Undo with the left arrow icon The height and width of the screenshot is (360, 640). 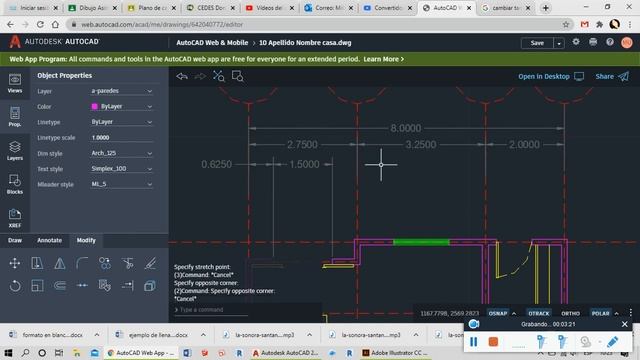click(182, 76)
